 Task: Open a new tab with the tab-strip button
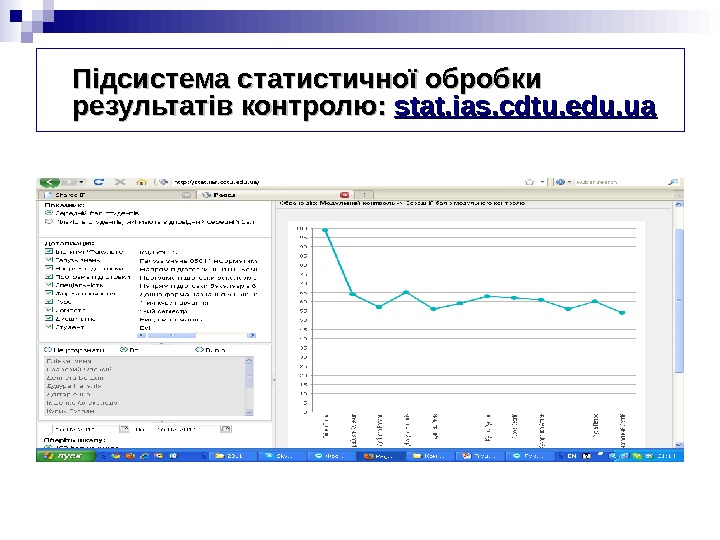[365, 195]
